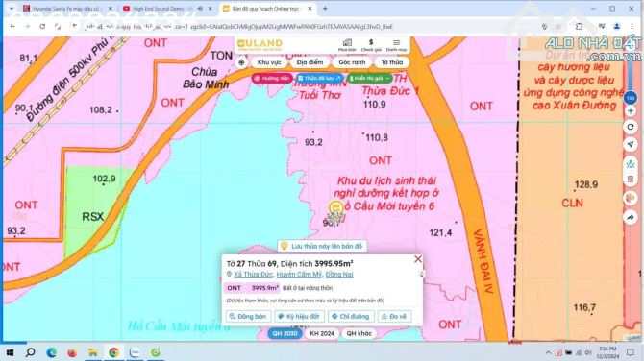Open the browser extensions puzzle icon
The width and height of the screenshot is (644, 361).
579,26
